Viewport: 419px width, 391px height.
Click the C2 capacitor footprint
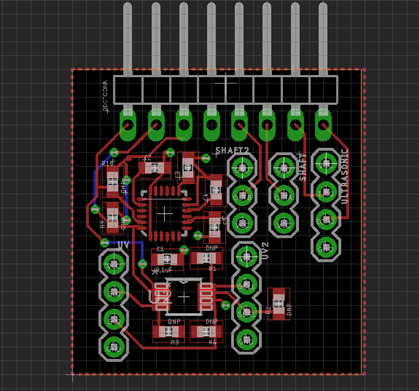point(154,168)
